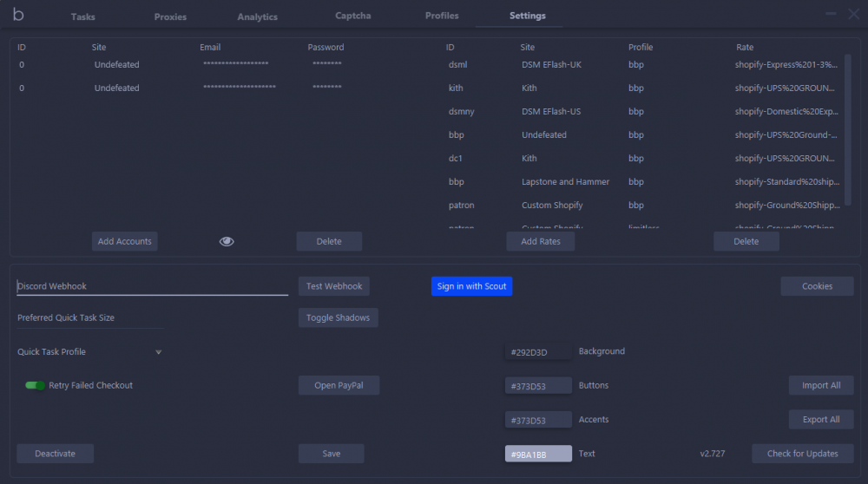The width and height of the screenshot is (868, 484).
Task: Test the Discord webhook
Action: pyautogui.click(x=334, y=286)
